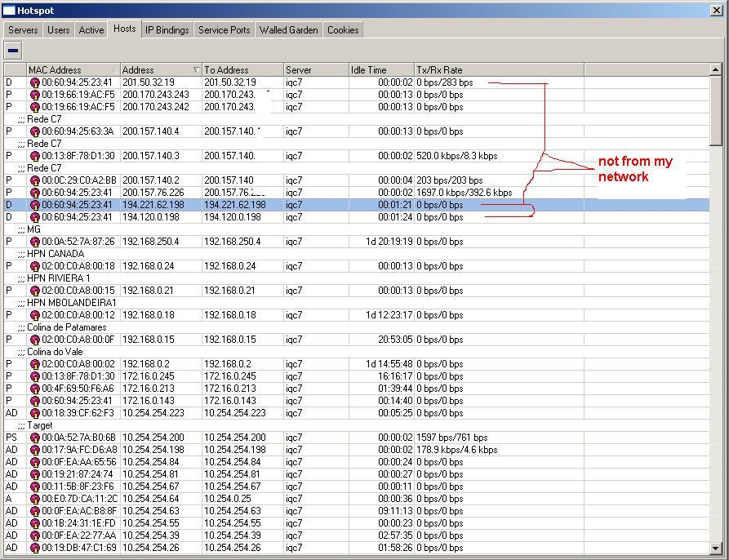
Task: Open the Cookies tab
Action: 343,30
